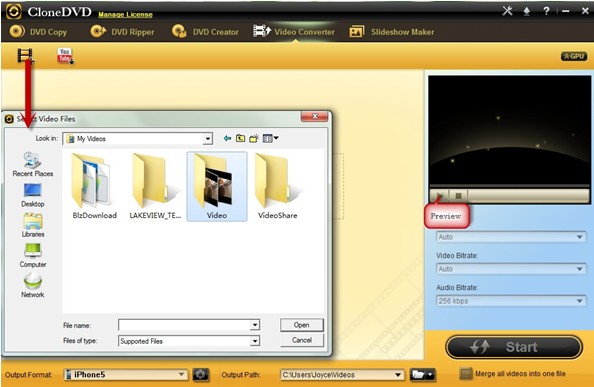This screenshot has width=594, height=387.
Task: Expand the Audio Bitrate 256 kbps dropdown
Action: pos(511,301)
